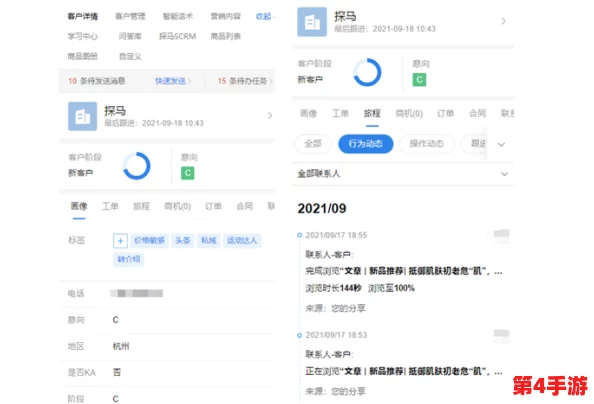Image resolution: width=594 pixels, height=404 pixels.
Task: Click the 2021/09/17 18:55 timeline marker
Action: tap(299, 235)
